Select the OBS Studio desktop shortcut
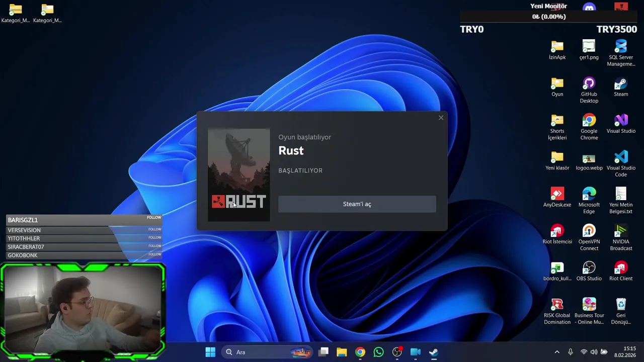 point(589,271)
